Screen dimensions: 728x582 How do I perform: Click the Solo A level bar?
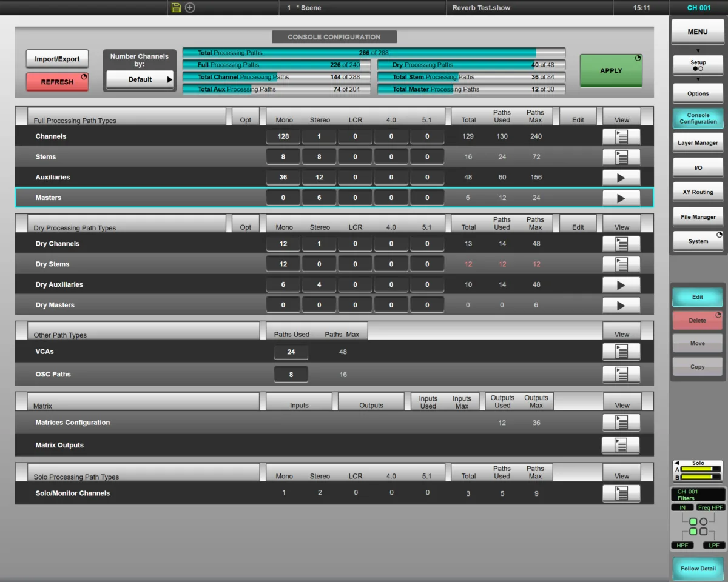700,469
